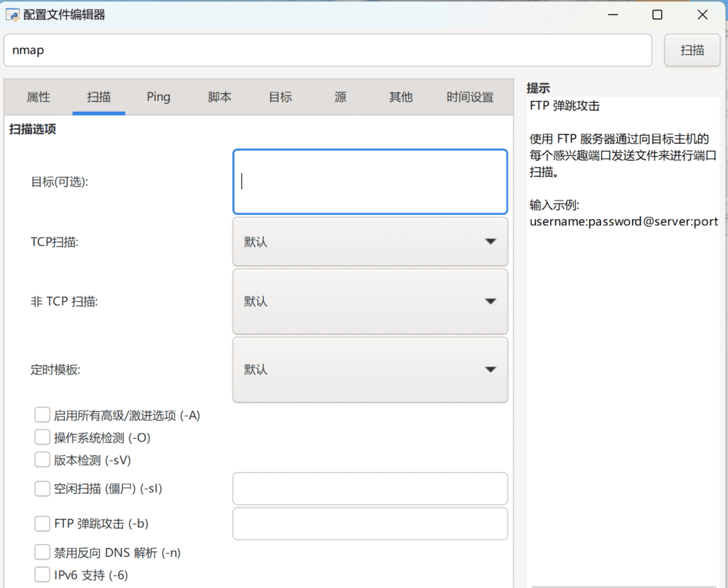Viewport: 728px width, 588px height.
Task: Switch to the 目标 tab
Action: (x=280, y=97)
